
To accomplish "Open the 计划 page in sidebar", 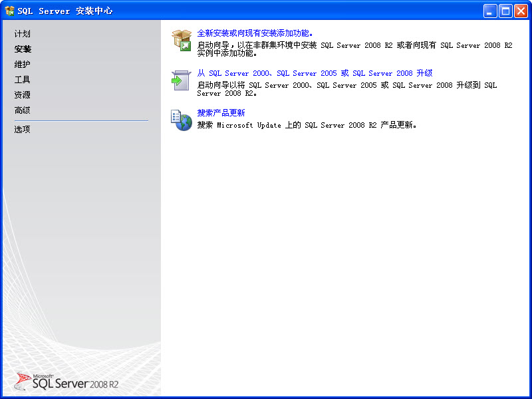I will coord(23,34).
